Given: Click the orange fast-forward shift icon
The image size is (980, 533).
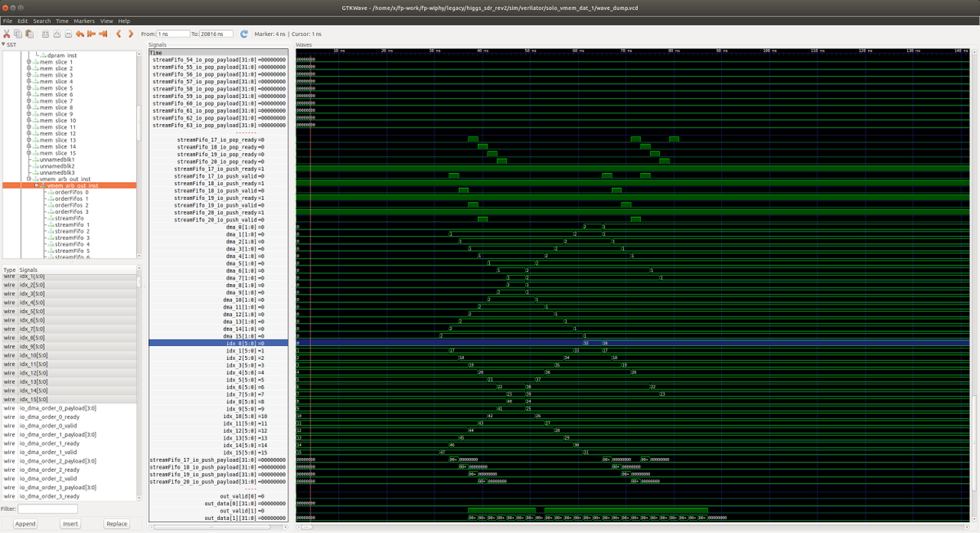Looking at the screenshot, I should pyautogui.click(x=90, y=33).
